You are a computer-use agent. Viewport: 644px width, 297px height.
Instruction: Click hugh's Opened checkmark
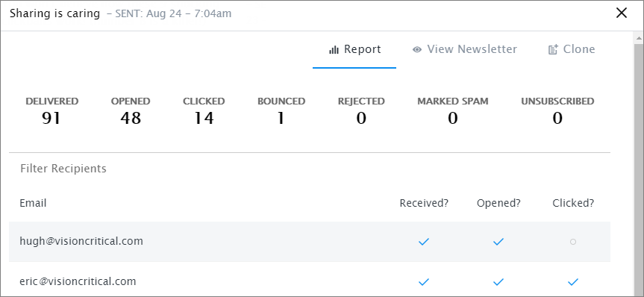coord(498,242)
